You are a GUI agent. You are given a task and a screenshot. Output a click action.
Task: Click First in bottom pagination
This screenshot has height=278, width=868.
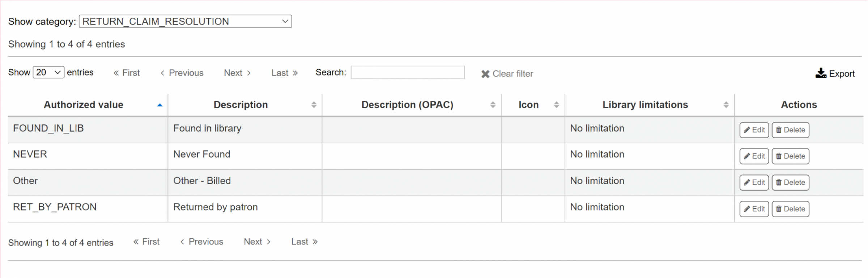coord(146,242)
